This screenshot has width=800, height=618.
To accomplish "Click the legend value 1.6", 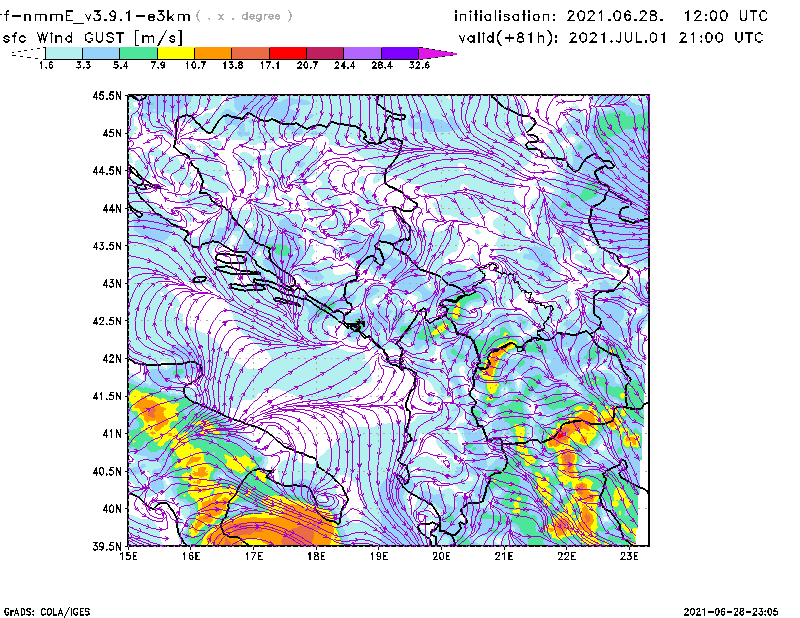I will pyautogui.click(x=46, y=65).
